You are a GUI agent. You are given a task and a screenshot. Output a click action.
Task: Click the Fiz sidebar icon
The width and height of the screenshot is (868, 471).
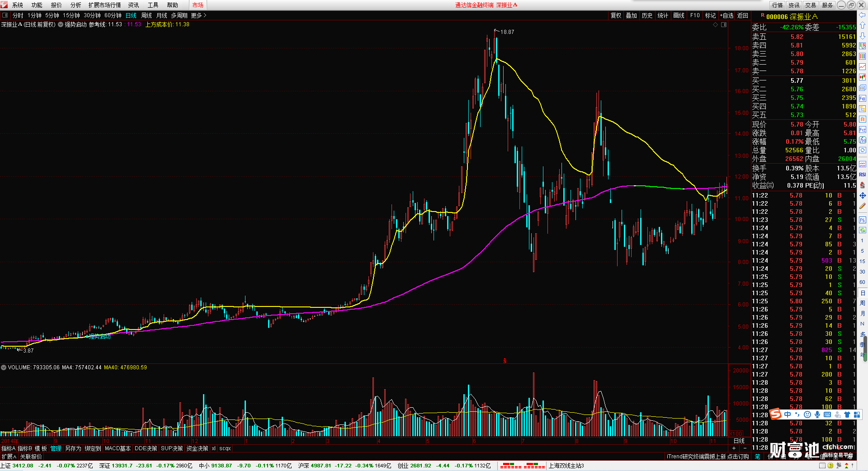point(863,130)
